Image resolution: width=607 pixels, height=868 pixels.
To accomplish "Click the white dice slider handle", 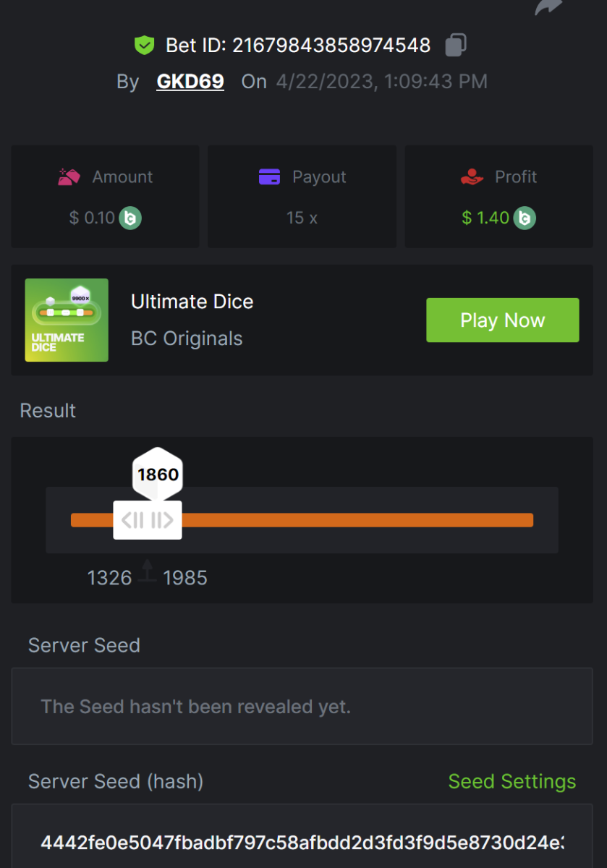I will pos(148,519).
